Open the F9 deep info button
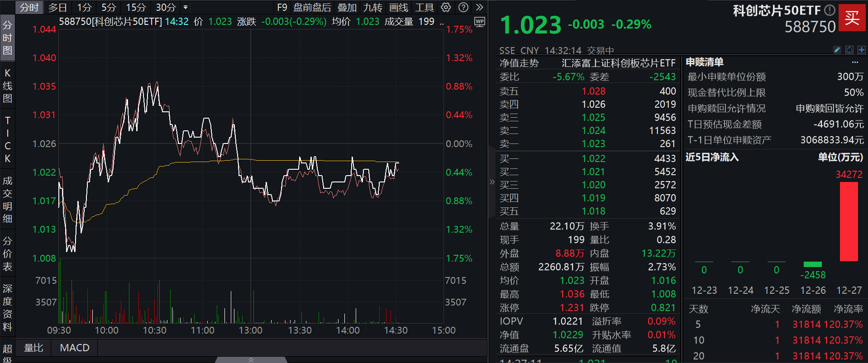 pyautogui.click(x=282, y=7)
